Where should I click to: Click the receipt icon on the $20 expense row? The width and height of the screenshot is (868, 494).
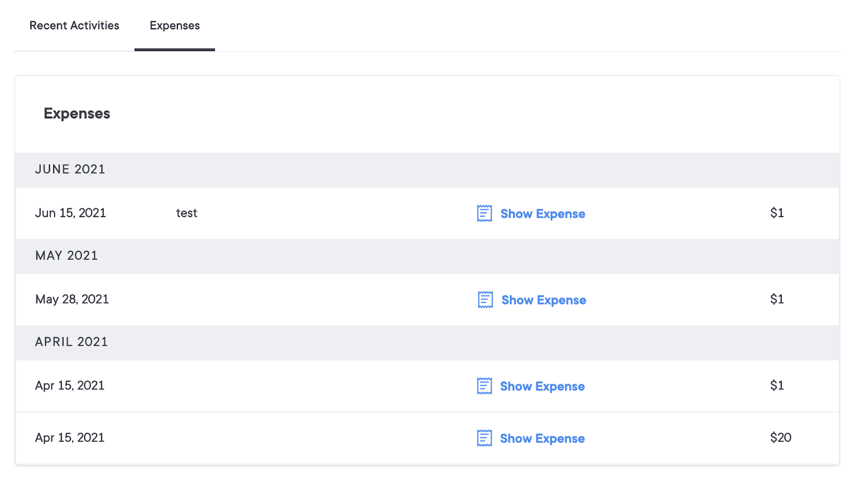(484, 438)
